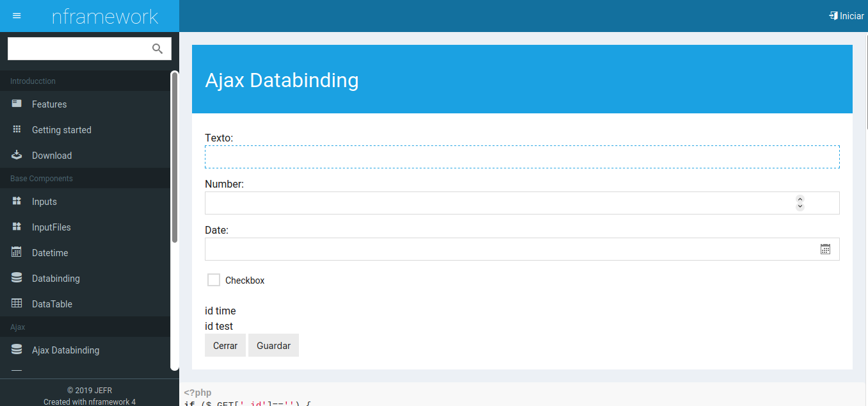Viewport: 868px width, 406px height.
Task: Click the Getting started grid icon
Action: point(17,129)
